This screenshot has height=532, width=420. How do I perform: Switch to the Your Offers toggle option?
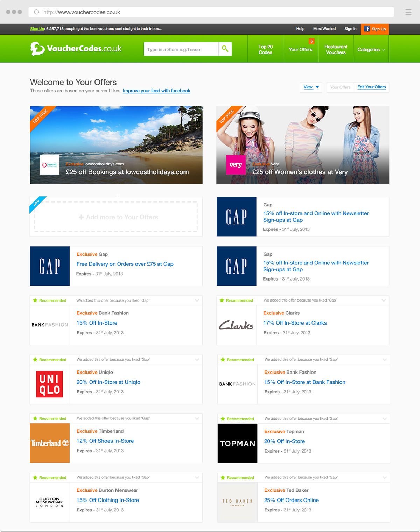(340, 87)
